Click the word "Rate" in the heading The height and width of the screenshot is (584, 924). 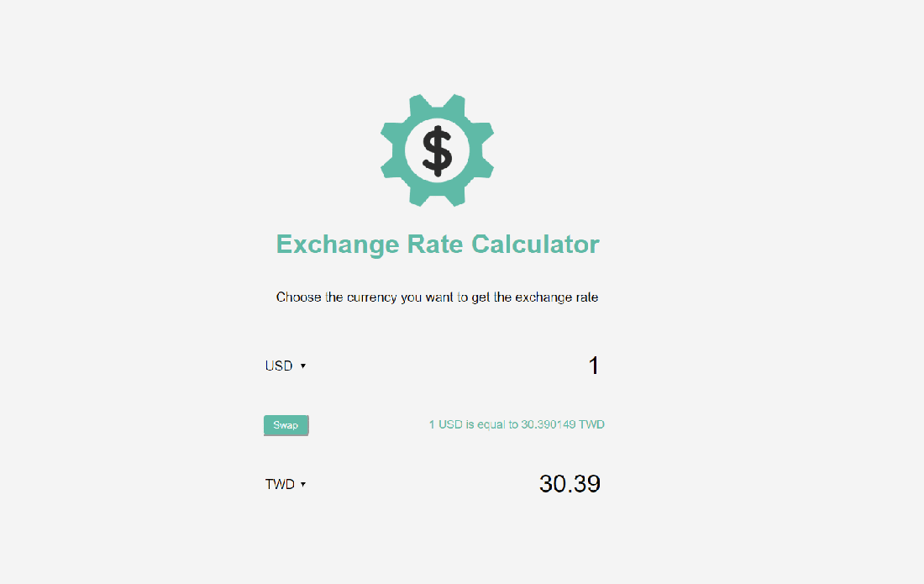(435, 245)
